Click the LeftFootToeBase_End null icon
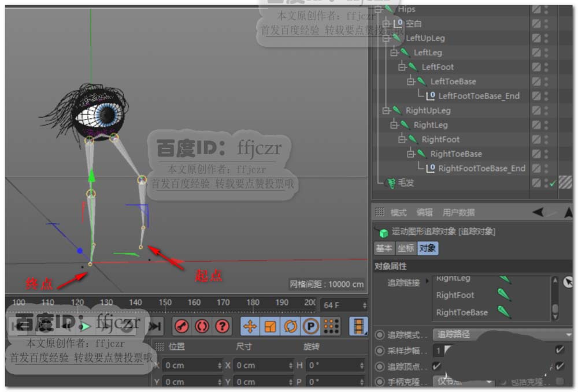 (x=431, y=96)
